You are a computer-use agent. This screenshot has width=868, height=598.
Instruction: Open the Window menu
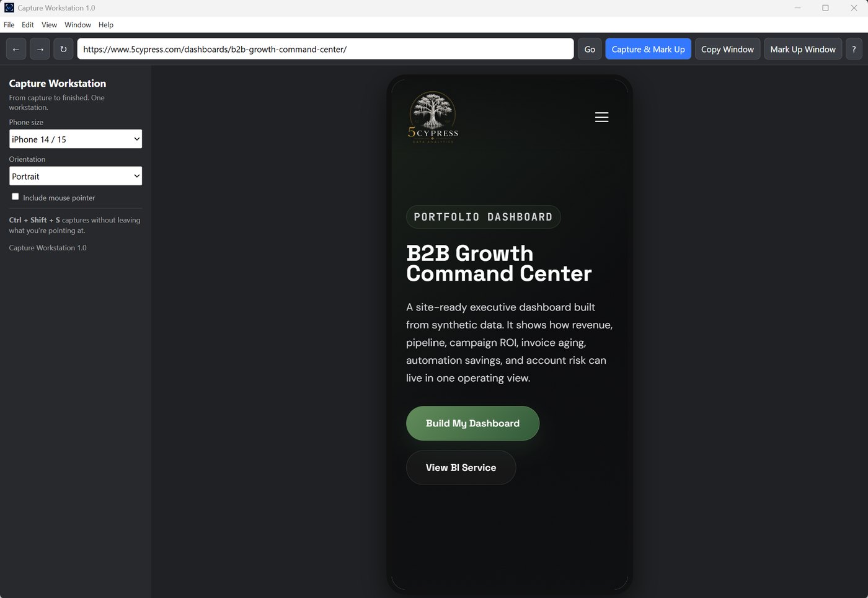[x=77, y=25]
